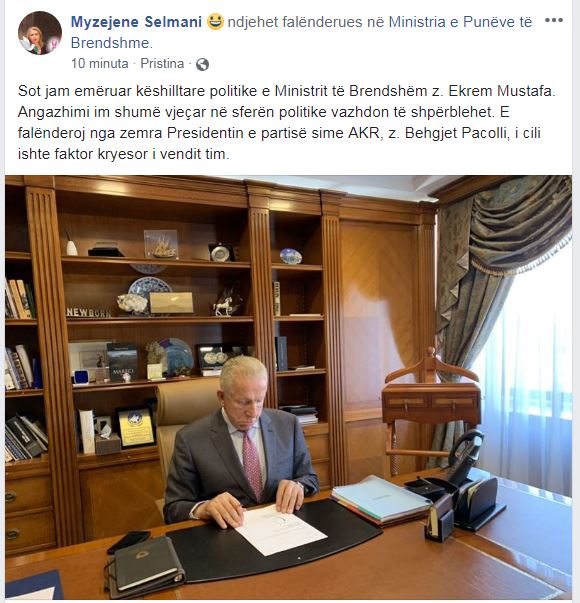Click the globe public privacy icon
This screenshot has width=580, height=603.
tap(202, 64)
